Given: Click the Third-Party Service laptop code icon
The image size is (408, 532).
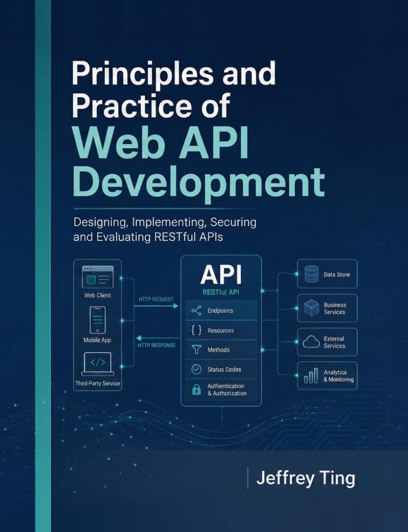Looking at the screenshot, I should (98, 364).
